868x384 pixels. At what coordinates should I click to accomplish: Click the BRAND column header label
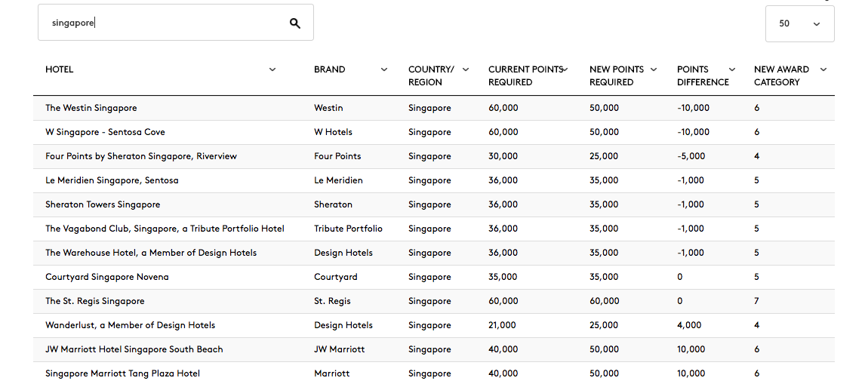click(x=329, y=69)
